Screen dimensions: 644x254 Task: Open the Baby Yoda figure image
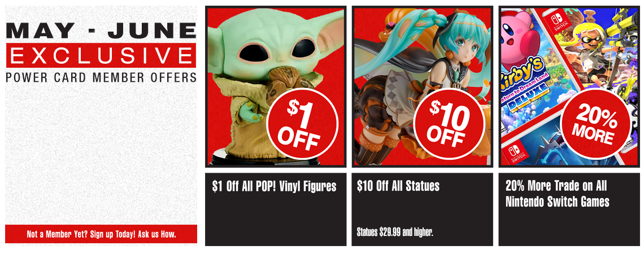[276, 86]
